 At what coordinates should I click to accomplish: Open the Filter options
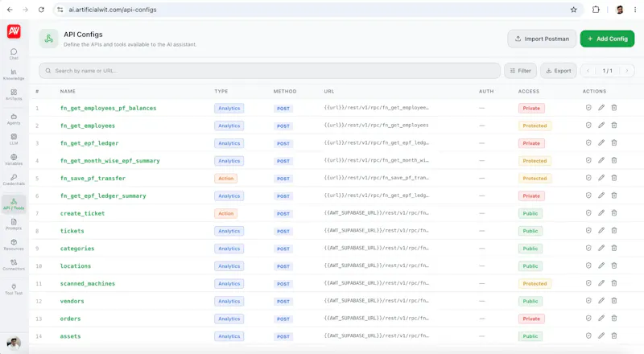point(520,71)
